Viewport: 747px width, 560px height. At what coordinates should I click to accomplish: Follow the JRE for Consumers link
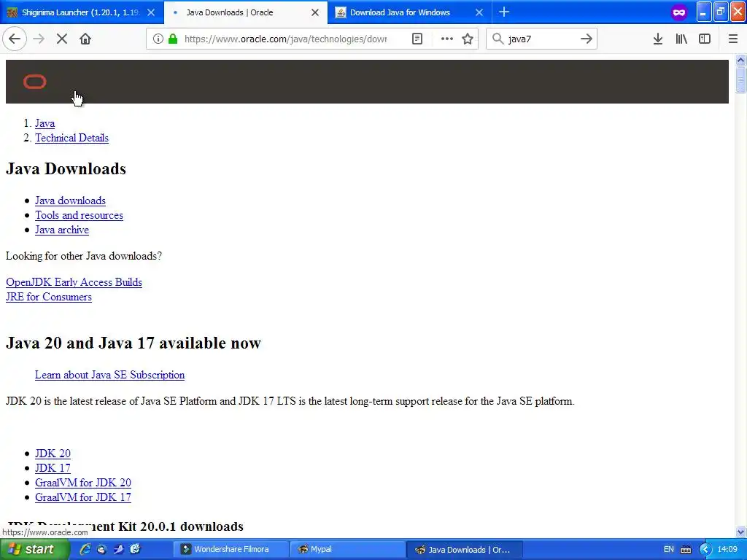click(49, 297)
